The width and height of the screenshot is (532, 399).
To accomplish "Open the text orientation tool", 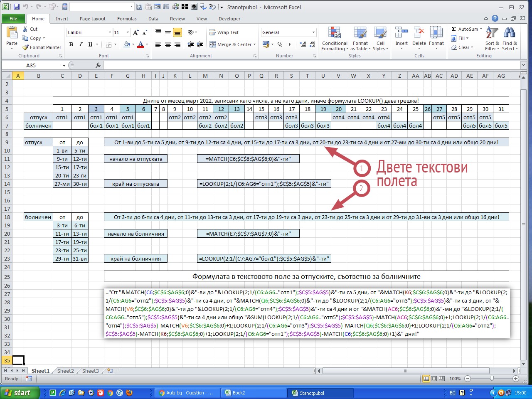I will pos(191,32).
